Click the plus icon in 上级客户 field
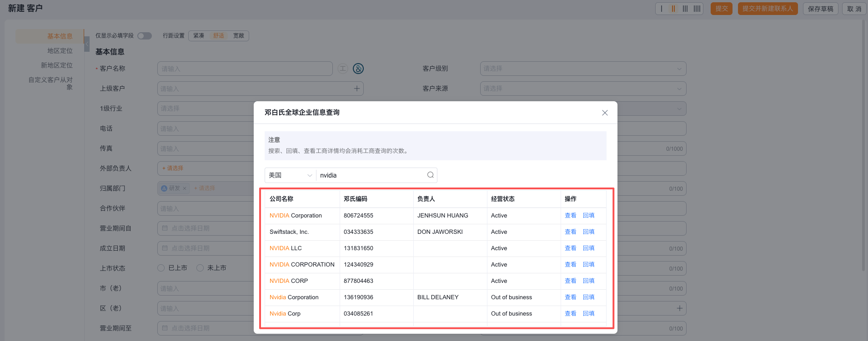868x341 pixels. click(x=357, y=89)
